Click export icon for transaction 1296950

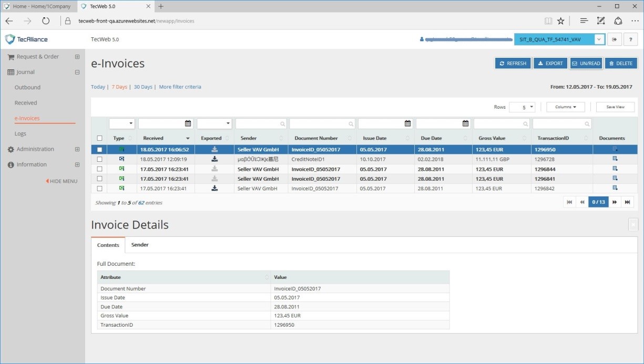coord(214,150)
